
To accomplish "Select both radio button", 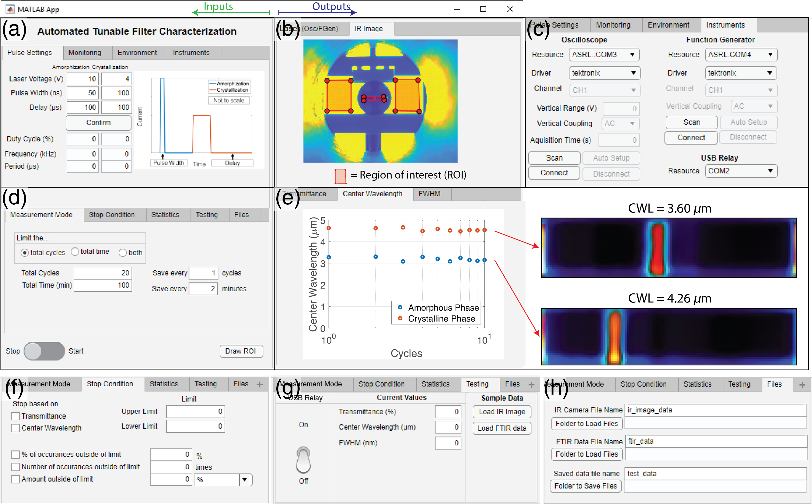I will [x=123, y=253].
